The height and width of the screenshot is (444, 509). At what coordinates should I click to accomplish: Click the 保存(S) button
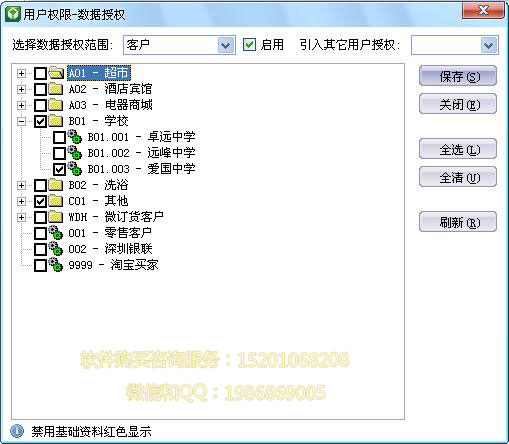[x=458, y=76]
